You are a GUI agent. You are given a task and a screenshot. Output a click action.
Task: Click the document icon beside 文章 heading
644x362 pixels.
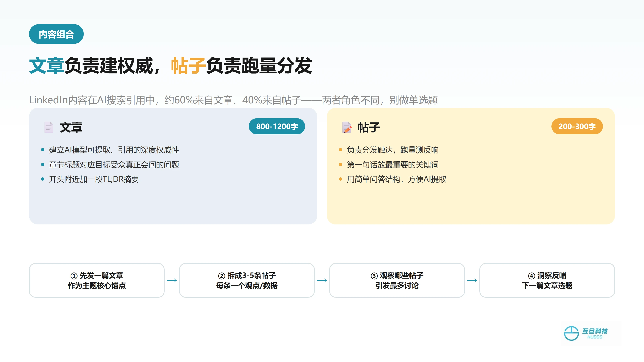49,127
